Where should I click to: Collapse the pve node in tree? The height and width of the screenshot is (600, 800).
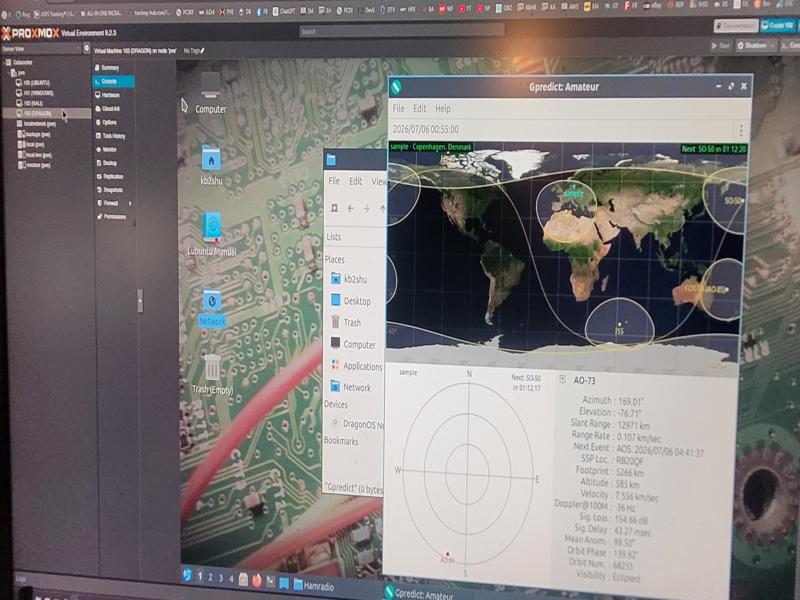pos(9,72)
